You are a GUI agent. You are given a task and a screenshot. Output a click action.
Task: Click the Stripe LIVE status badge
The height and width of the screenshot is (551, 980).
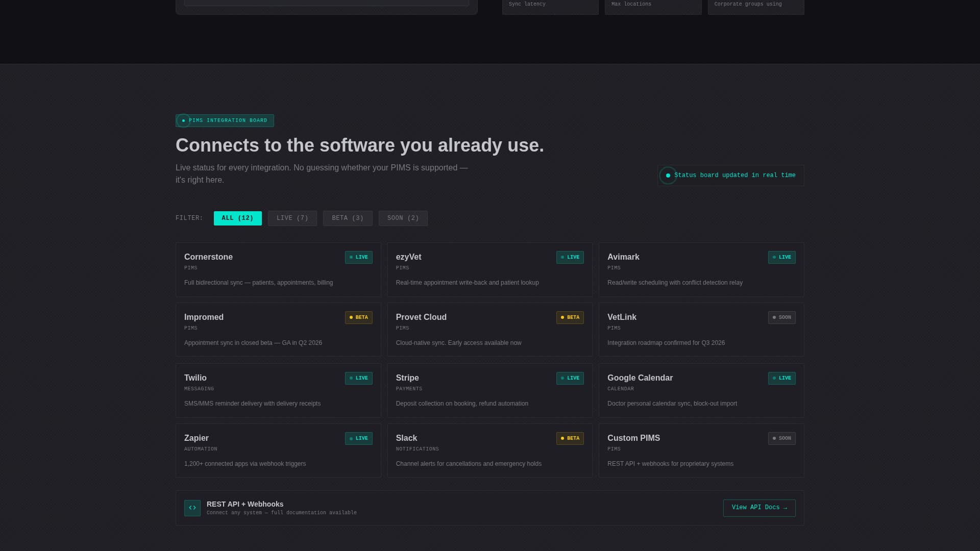coord(570,378)
